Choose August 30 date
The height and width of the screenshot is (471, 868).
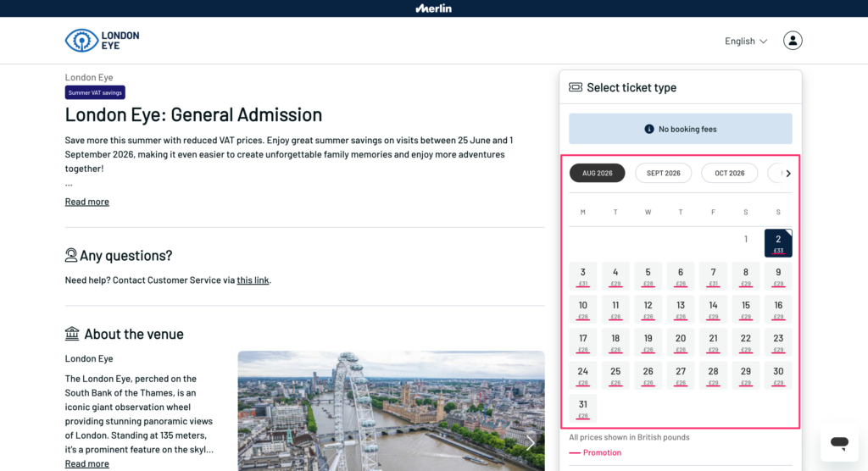coord(778,376)
